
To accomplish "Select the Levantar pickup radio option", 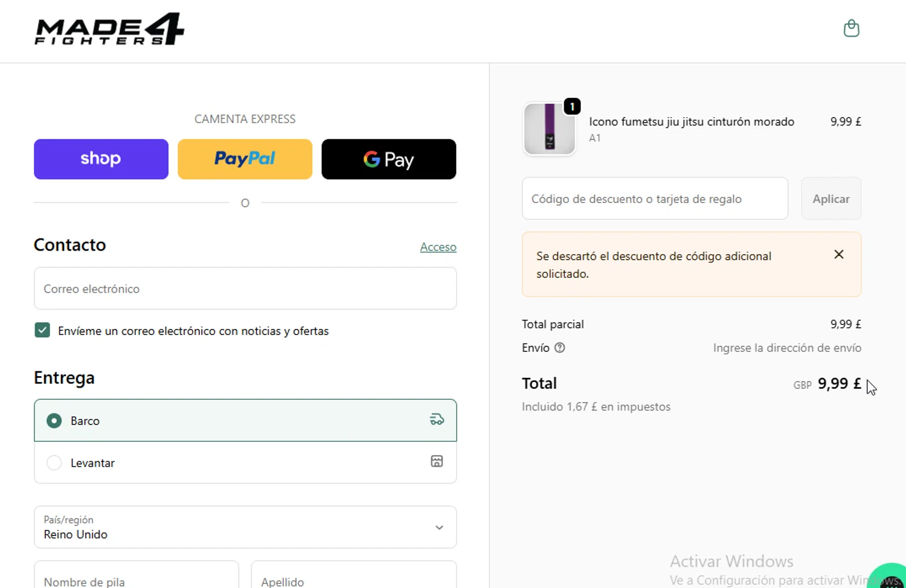I will coord(54,463).
